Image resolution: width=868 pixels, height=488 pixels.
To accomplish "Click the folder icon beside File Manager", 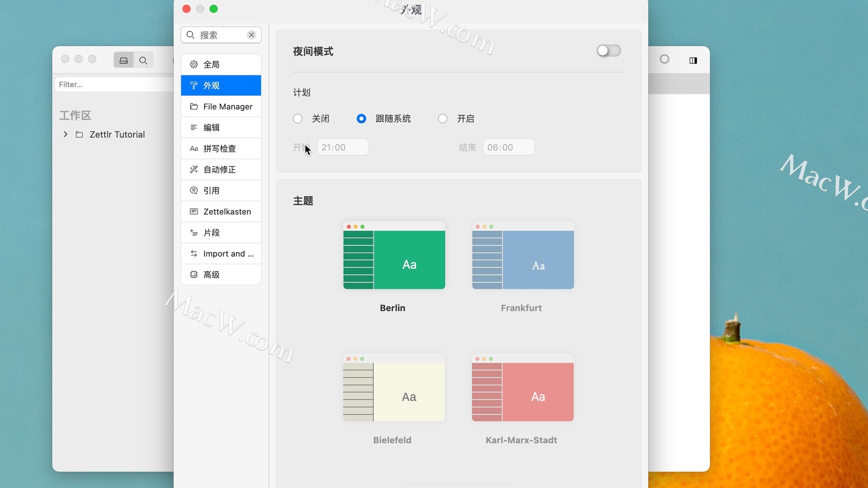I will pos(194,107).
